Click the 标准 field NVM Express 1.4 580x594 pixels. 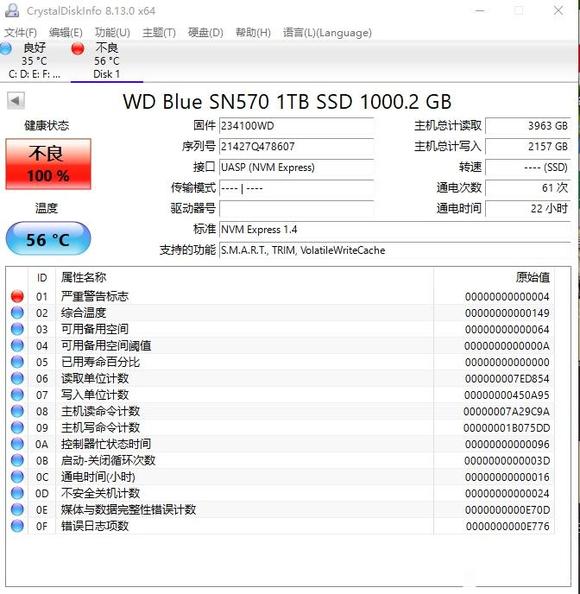click(395, 230)
